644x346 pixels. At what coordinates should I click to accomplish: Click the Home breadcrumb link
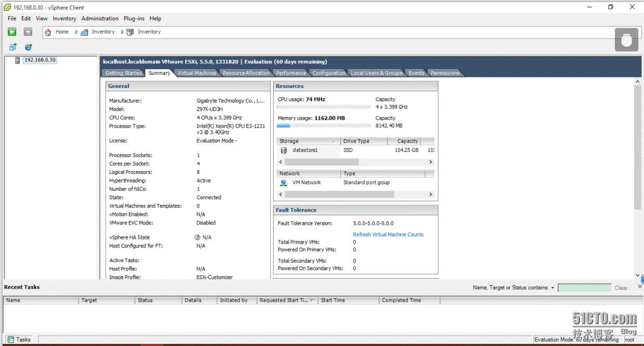coord(62,32)
